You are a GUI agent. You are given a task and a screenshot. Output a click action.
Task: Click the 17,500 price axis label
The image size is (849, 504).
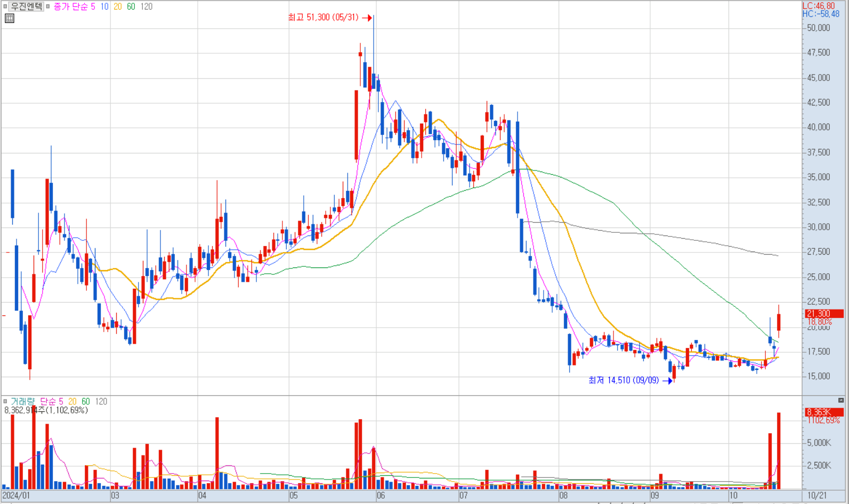point(819,352)
